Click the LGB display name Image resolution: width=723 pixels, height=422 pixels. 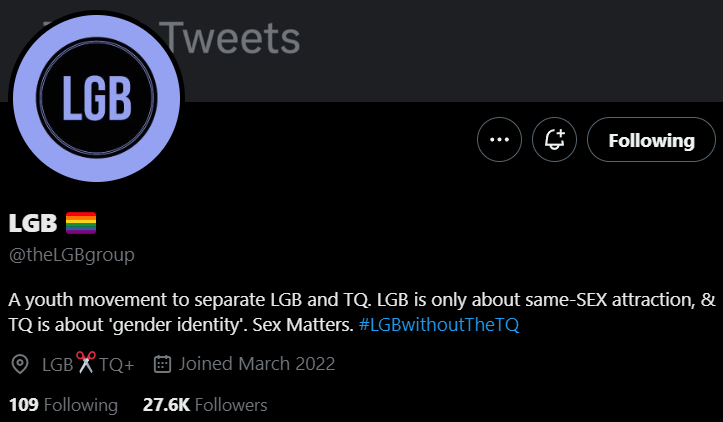tap(33, 223)
